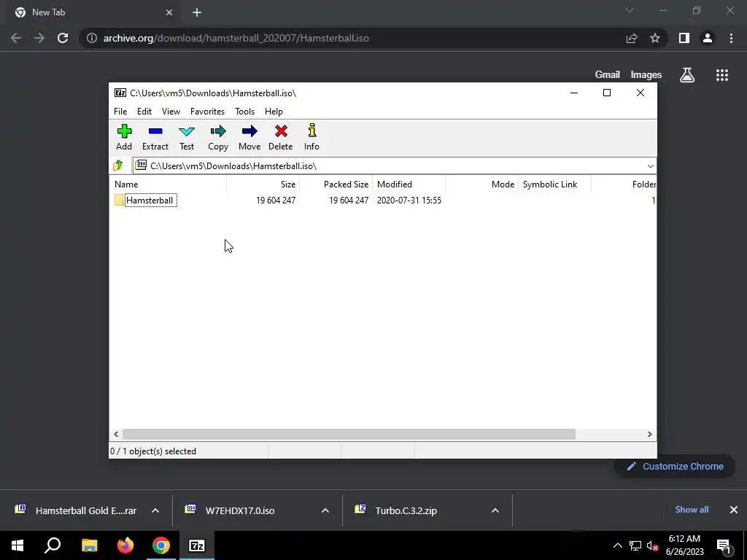Image resolution: width=747 pixels, height=560 pixels.
Task: Close the New Tab tab
Action: [x=169, y=13]
